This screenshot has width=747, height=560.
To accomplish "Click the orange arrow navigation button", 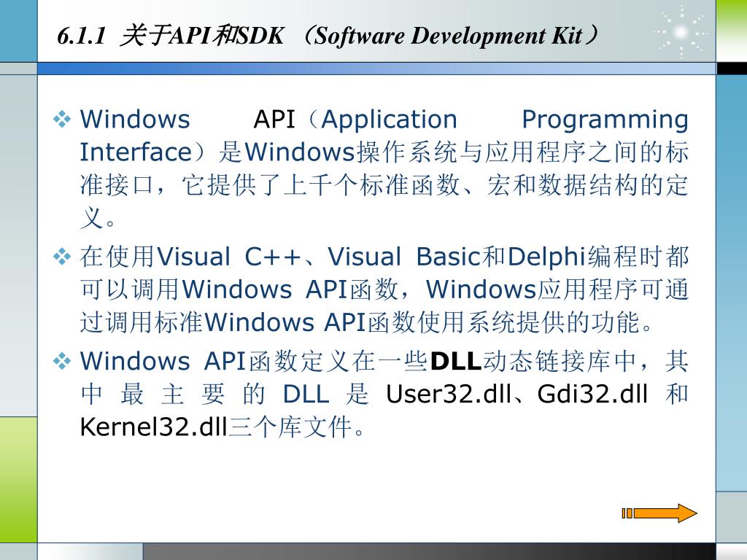I will pyautogui.click(x=659, y=513).
